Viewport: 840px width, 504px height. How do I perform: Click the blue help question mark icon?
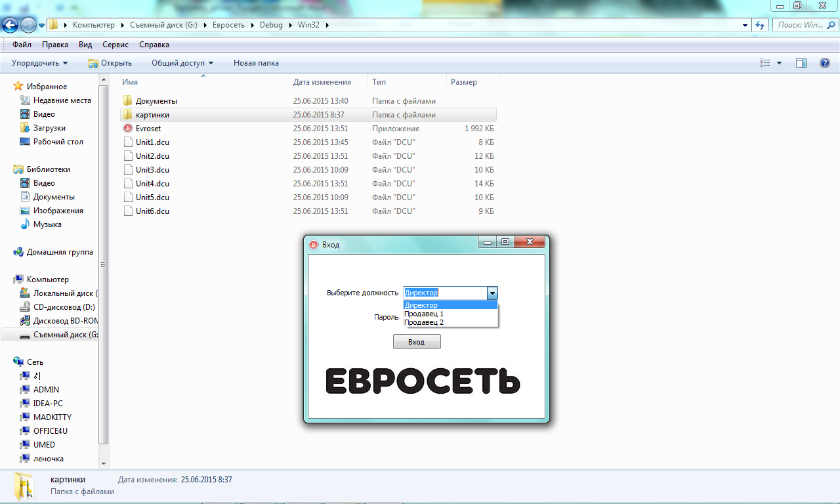825,63
